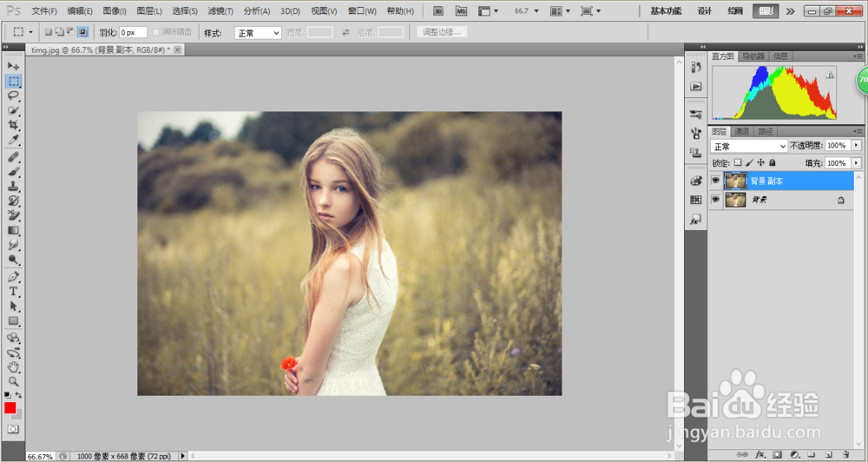
Task: Open the Swatches panel grid icon
Action: pyautogui.click(x=696, y=200)
